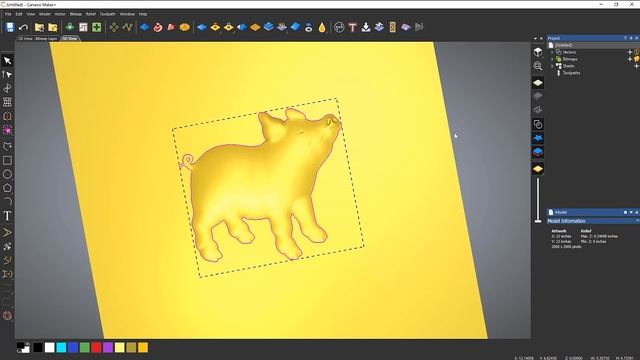Click the download-arrow import icon in toolbar
The width and height of the screenshot is (640, 360).
point(366,27)
